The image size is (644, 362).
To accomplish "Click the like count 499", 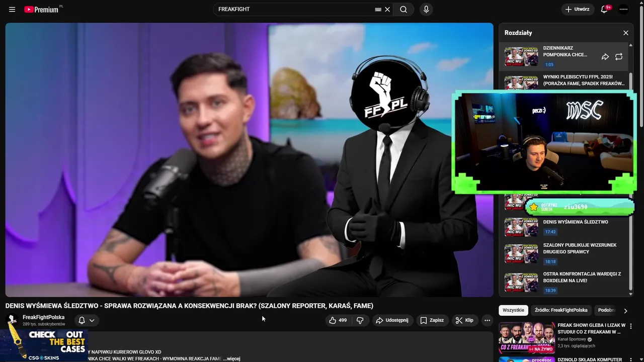I will pos(343,320).
